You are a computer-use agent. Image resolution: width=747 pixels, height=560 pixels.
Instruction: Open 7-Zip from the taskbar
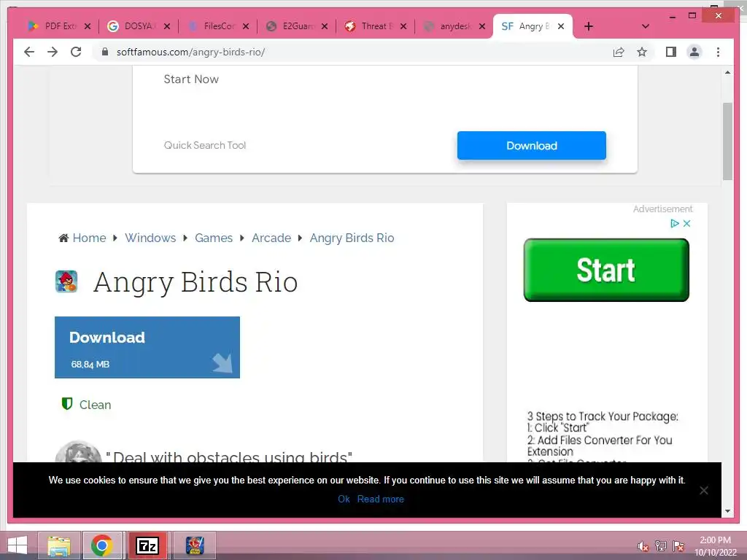pos(147,545)
